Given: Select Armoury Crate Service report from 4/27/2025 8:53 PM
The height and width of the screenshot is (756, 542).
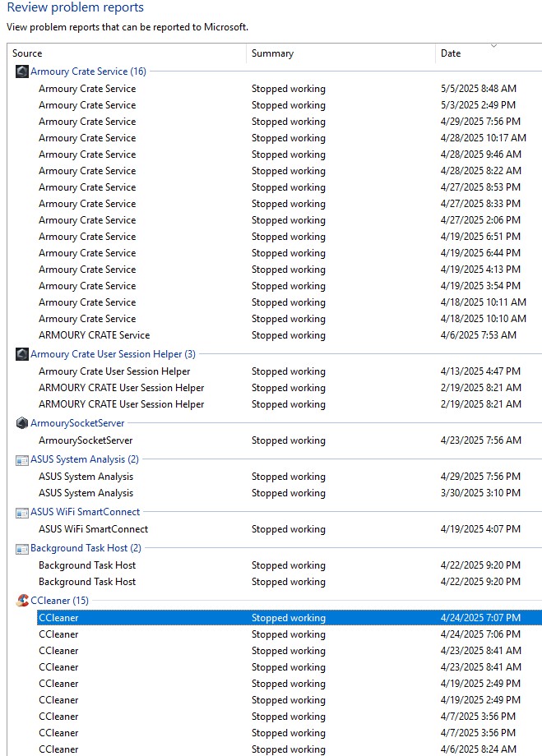Looking at the screenshot, I should coord(290,187).
